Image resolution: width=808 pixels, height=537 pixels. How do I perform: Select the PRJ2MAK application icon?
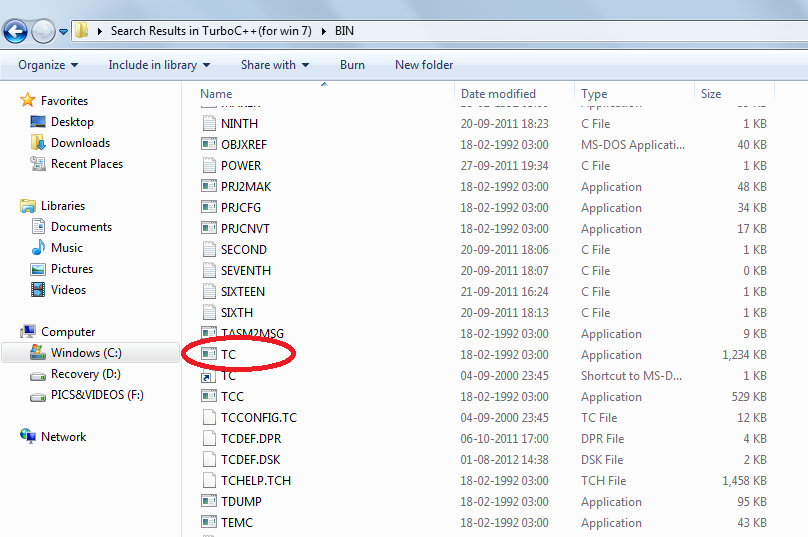pos(209,186)
